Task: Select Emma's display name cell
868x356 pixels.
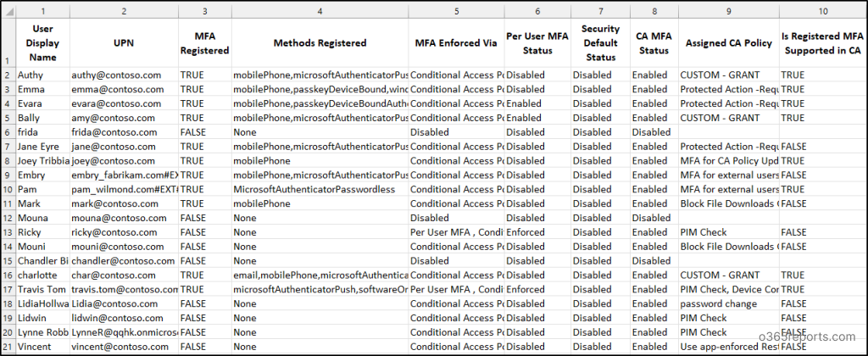Action: (x=42, y=89)
